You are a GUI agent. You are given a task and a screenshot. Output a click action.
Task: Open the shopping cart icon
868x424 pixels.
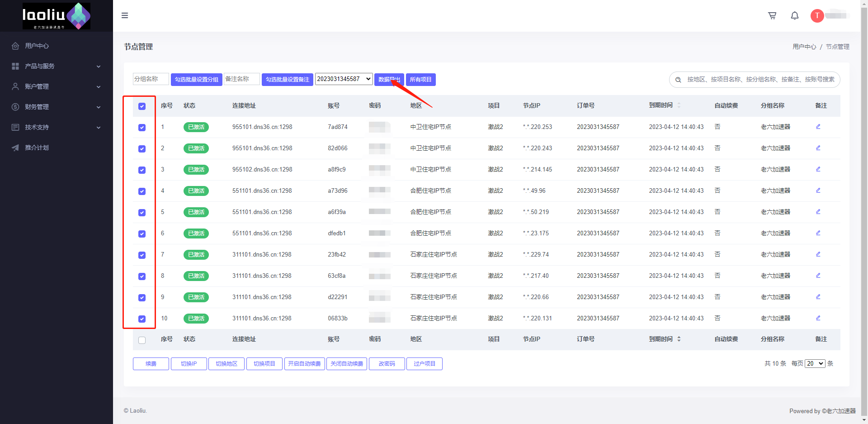pyautogui.click(x=772, y=16)
